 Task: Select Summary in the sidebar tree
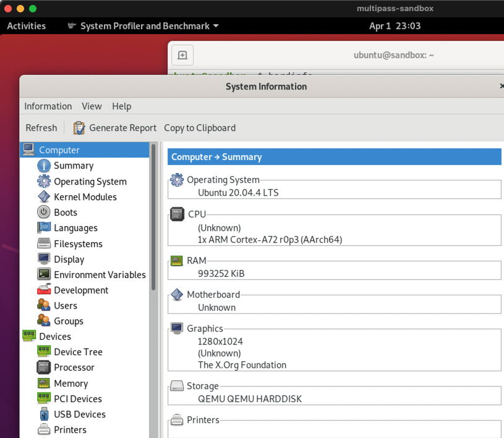(74, 166)
